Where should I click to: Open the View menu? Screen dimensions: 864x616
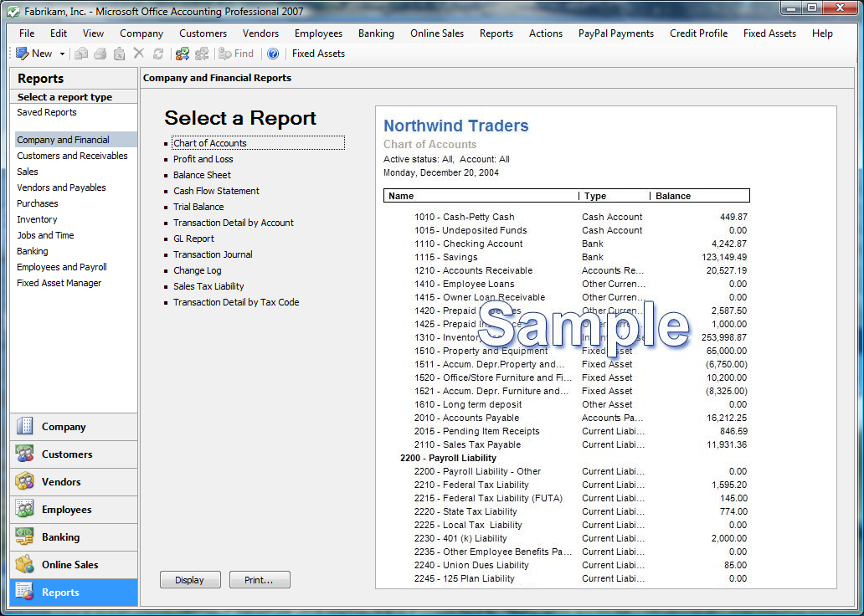coord(93,33)
